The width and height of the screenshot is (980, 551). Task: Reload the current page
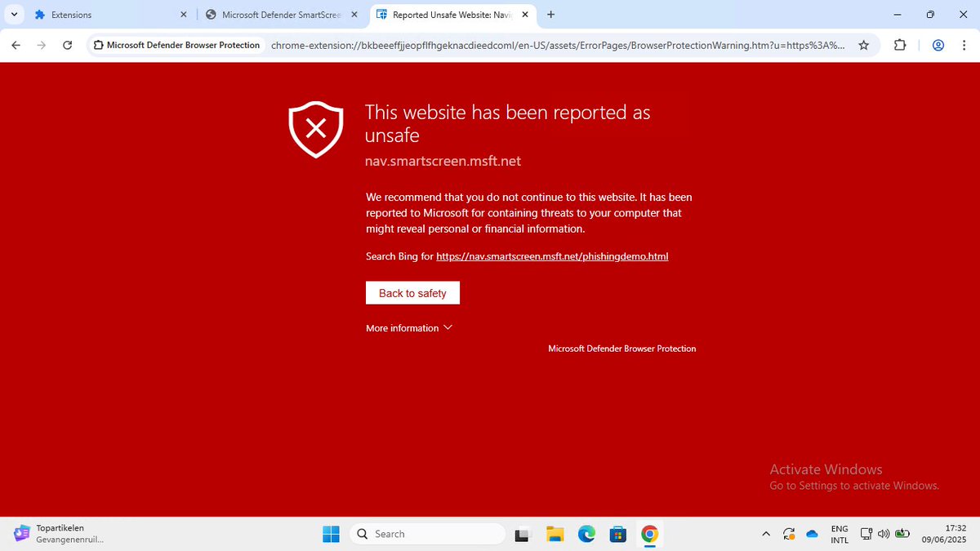[68, 45]
